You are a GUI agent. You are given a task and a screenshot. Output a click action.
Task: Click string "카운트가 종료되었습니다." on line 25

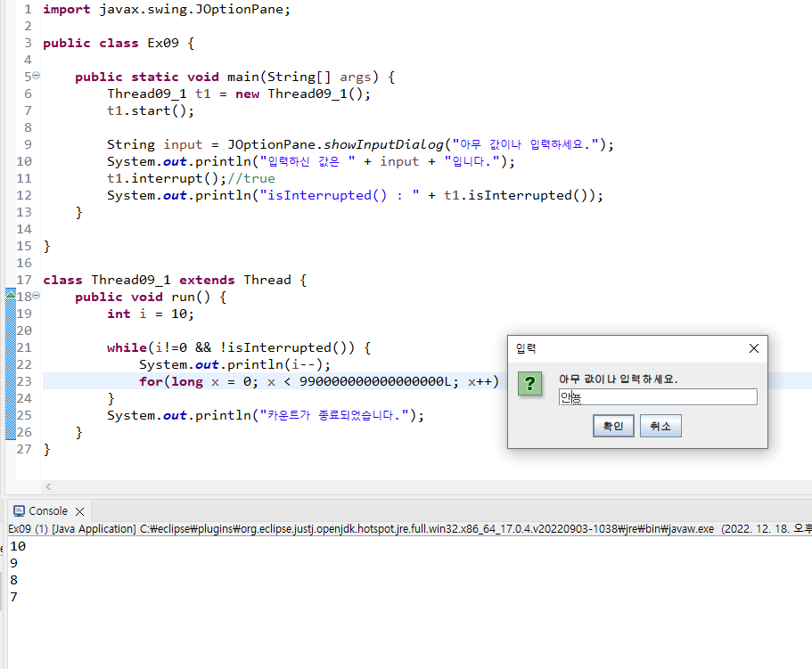(x=334, y=415)
